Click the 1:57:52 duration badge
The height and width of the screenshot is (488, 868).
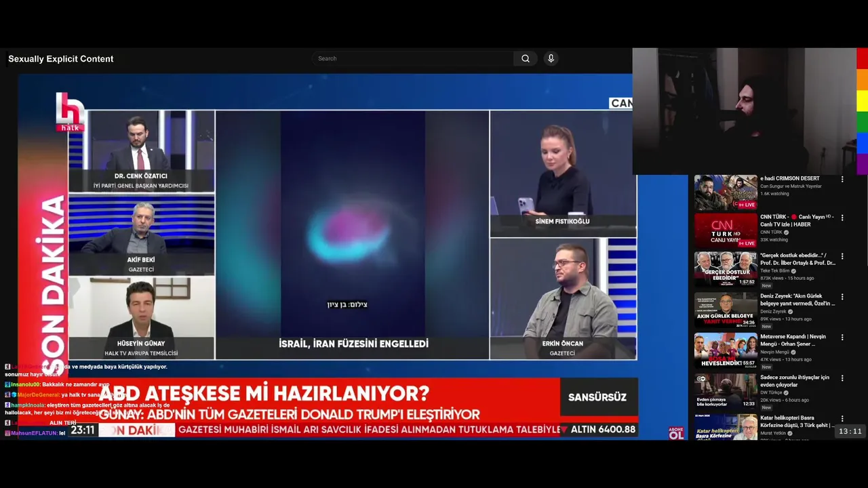747,282
